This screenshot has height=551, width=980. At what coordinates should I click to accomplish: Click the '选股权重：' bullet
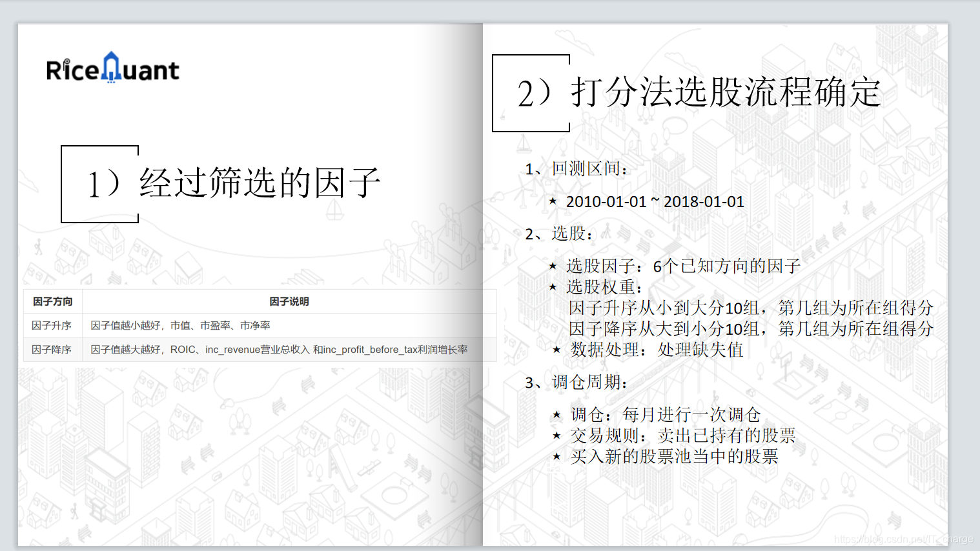604,286
